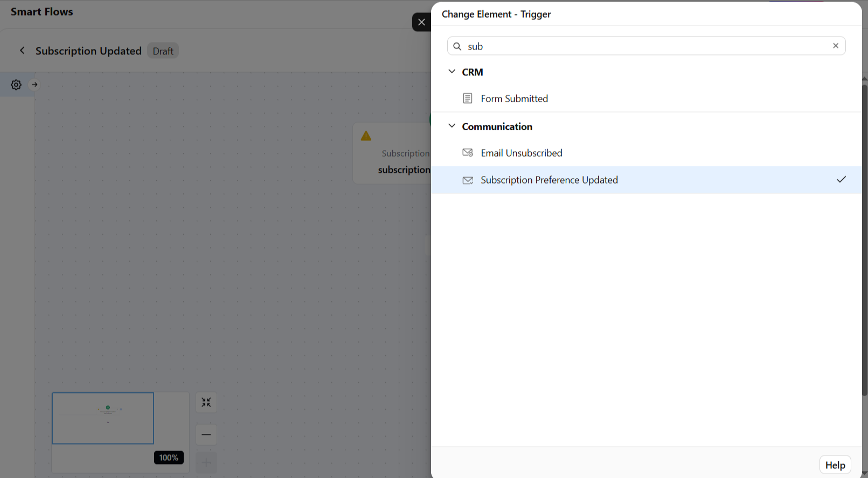Click the Form Submitted form icon
The image size is (868, 478).
click(468, 99)
